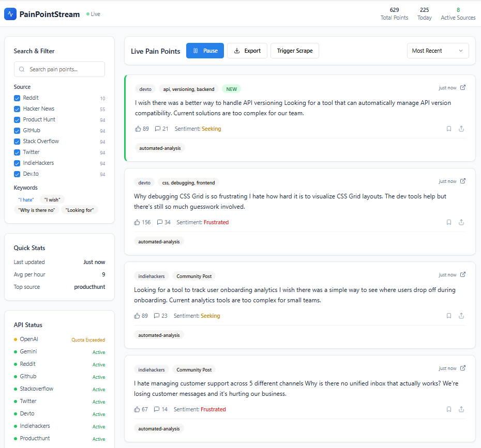Click the 225 Today stat
Screen dimensions: 481x448
coord(424,14)
